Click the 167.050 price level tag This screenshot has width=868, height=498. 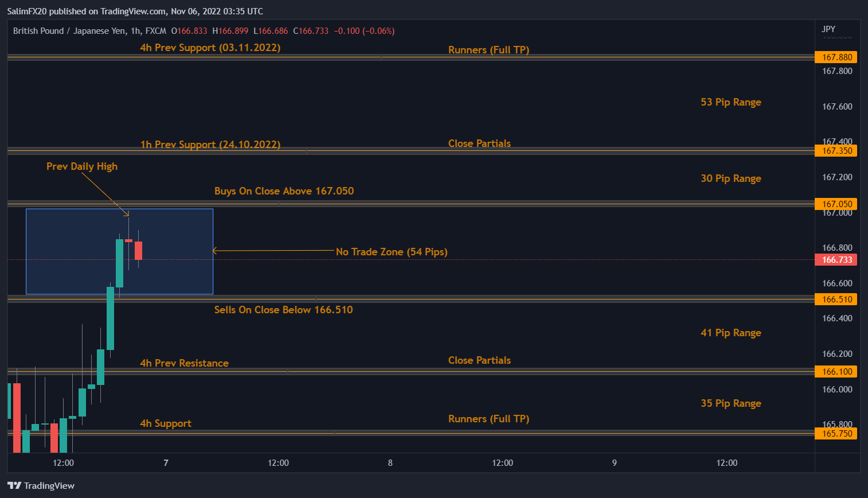(x=836, y=204)
